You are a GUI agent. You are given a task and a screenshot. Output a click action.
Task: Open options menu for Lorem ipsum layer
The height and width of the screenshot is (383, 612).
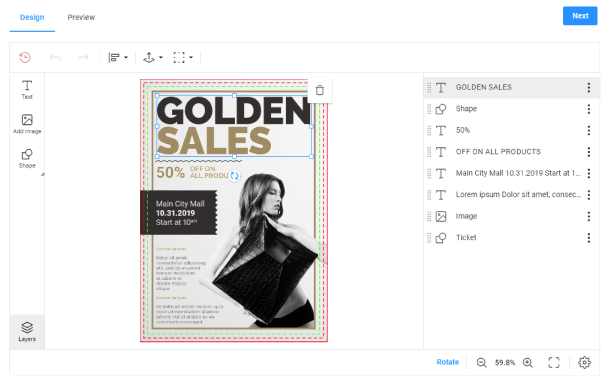[589, 195]
